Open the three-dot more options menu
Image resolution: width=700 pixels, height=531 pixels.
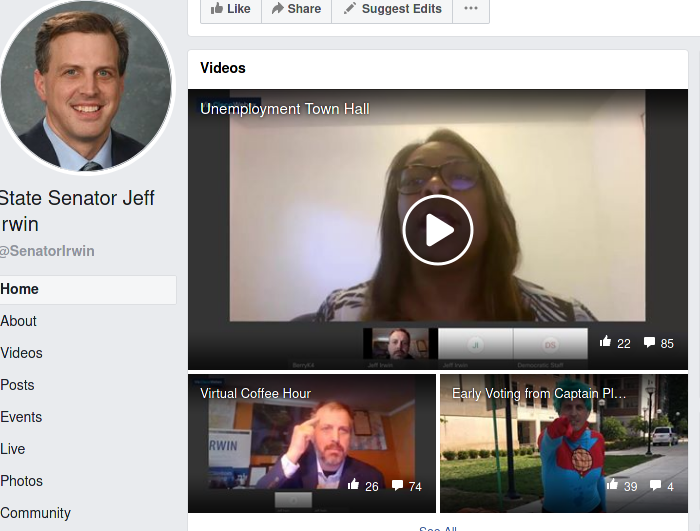[x=471, y=9]
